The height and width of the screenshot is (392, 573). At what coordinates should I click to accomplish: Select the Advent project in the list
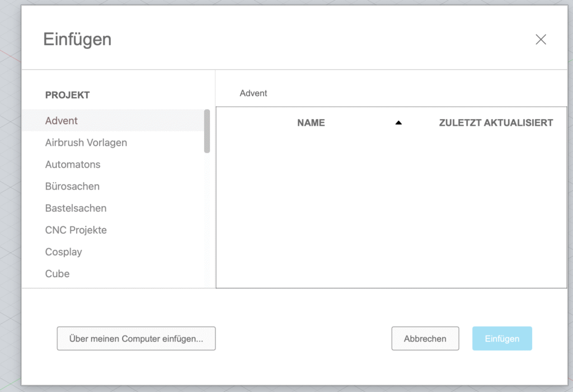point(62,121)
